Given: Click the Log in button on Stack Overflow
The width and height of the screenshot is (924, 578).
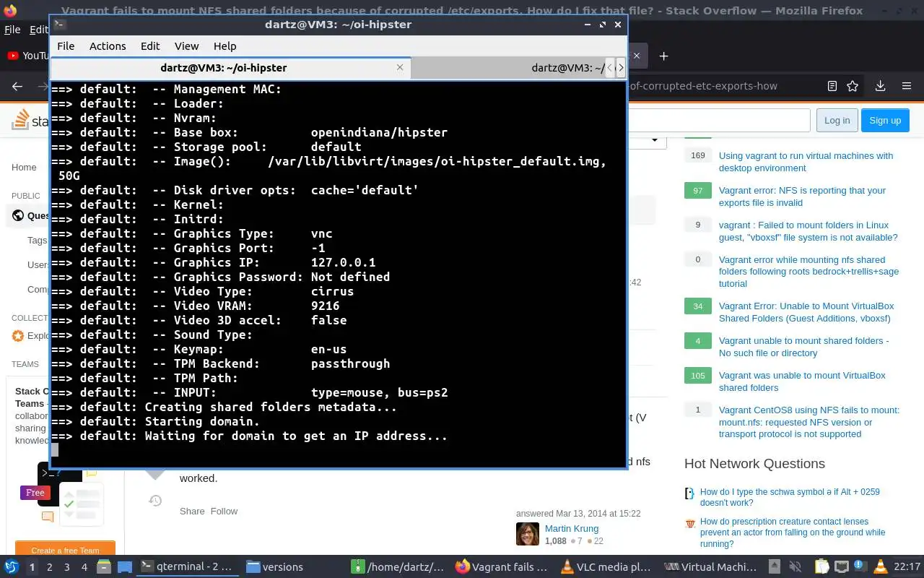Looking at the screenshot, I should (x=837, y=121).
